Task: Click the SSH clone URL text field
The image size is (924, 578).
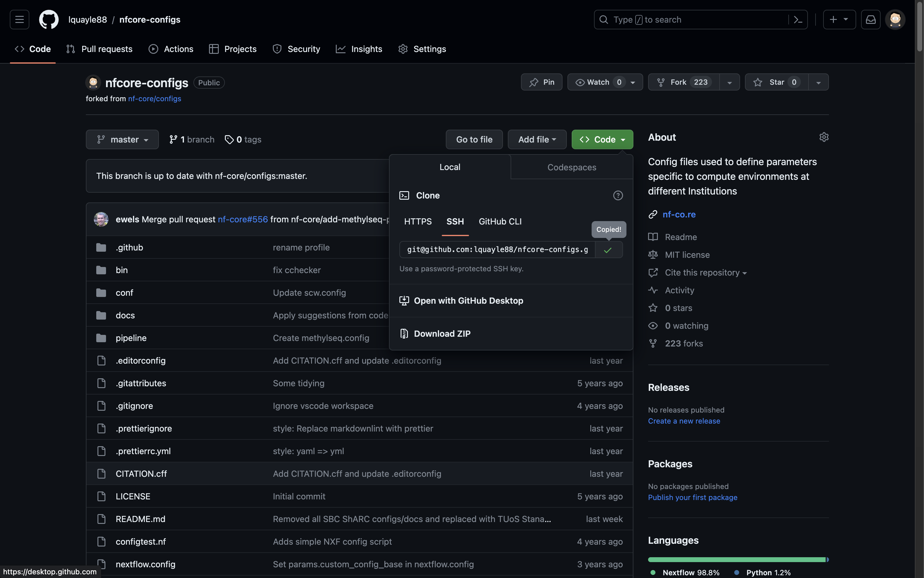Action: click(497, 250)
